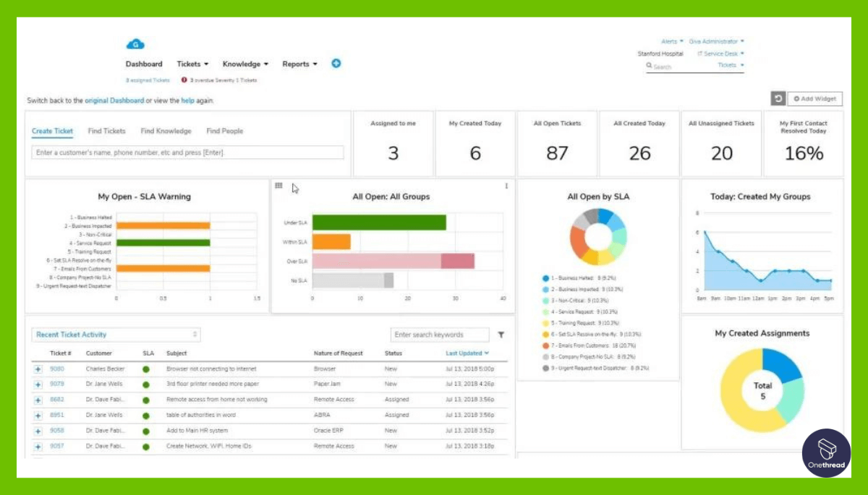868x495 pixels.
Task: Open the Alerts dropdown
Action: [x=669, y=41]
